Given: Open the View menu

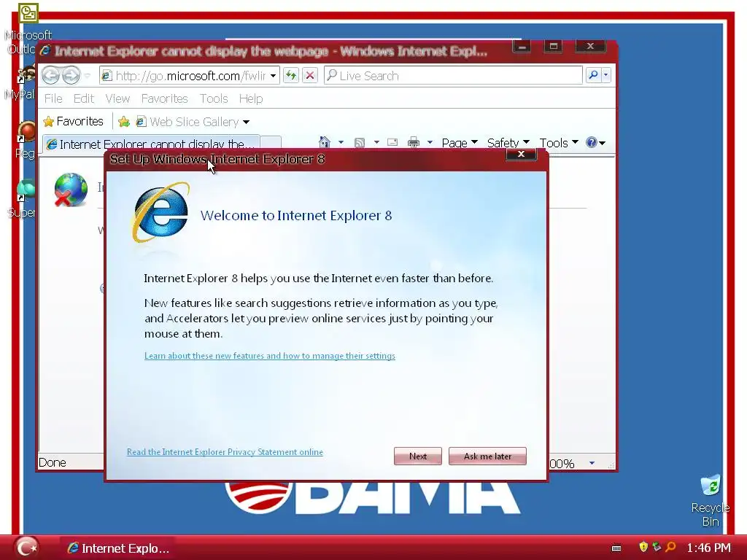Looking at the screenshot, I should pos(117,98).
